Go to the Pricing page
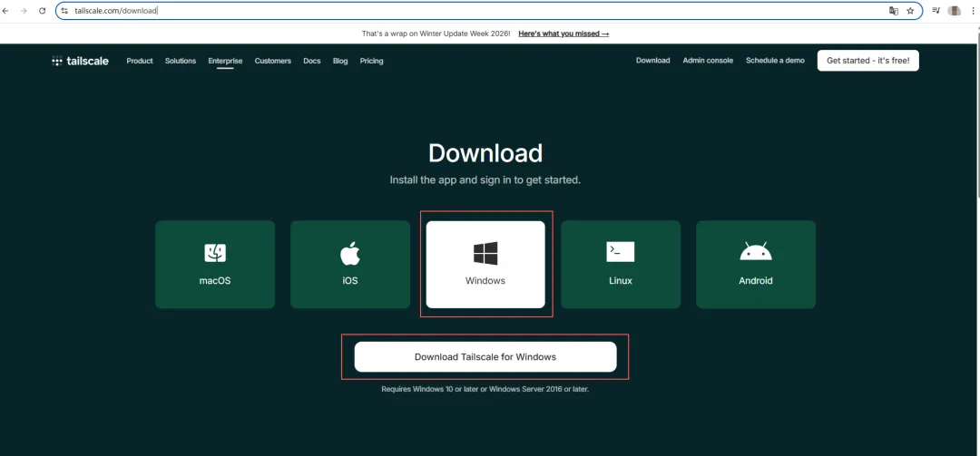 371,61
